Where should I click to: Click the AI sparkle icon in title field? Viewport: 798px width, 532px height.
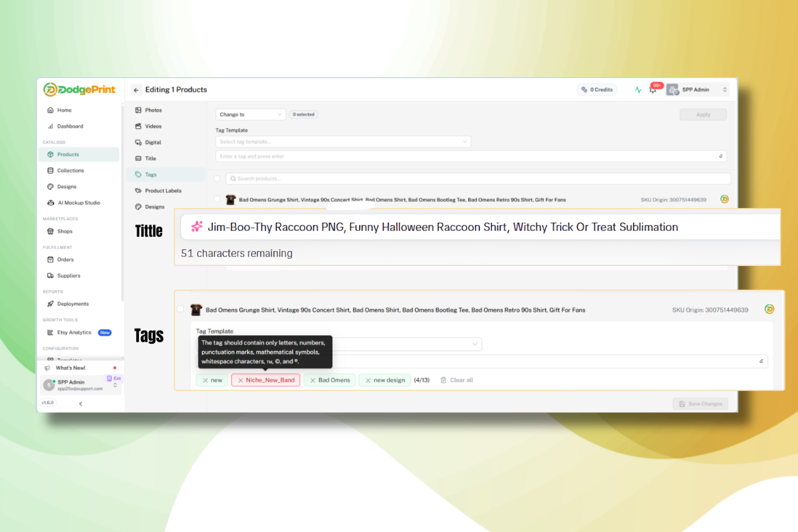[x=196, y=227]
